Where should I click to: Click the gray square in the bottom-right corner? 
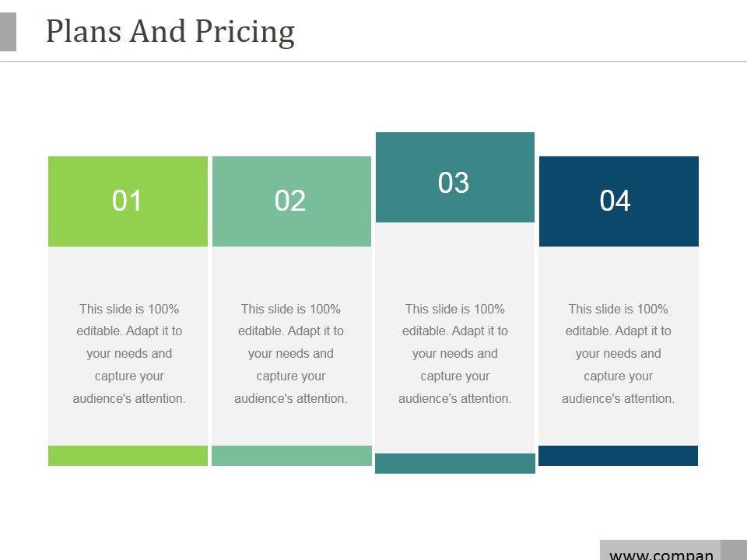click(733, 550)
